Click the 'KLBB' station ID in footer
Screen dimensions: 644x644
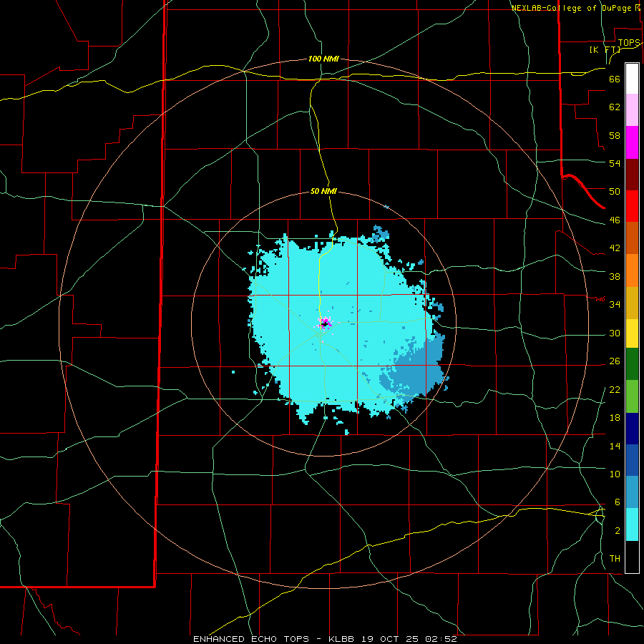coord(342,639)
